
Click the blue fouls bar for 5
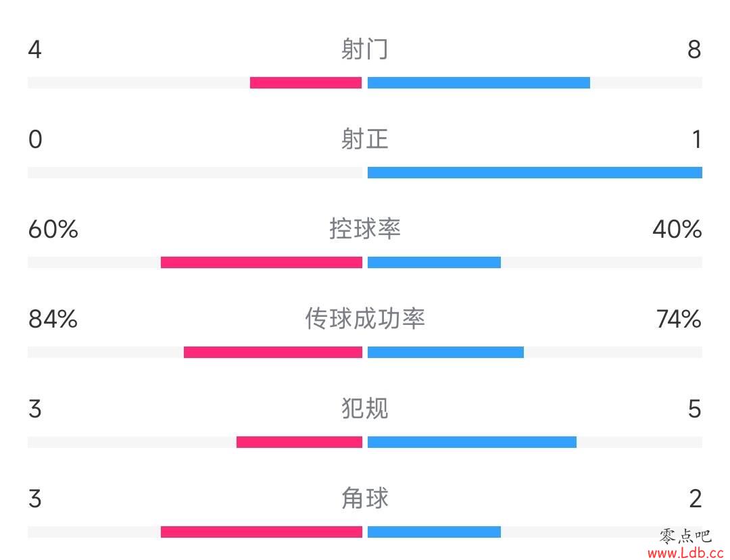click(472, 442)
